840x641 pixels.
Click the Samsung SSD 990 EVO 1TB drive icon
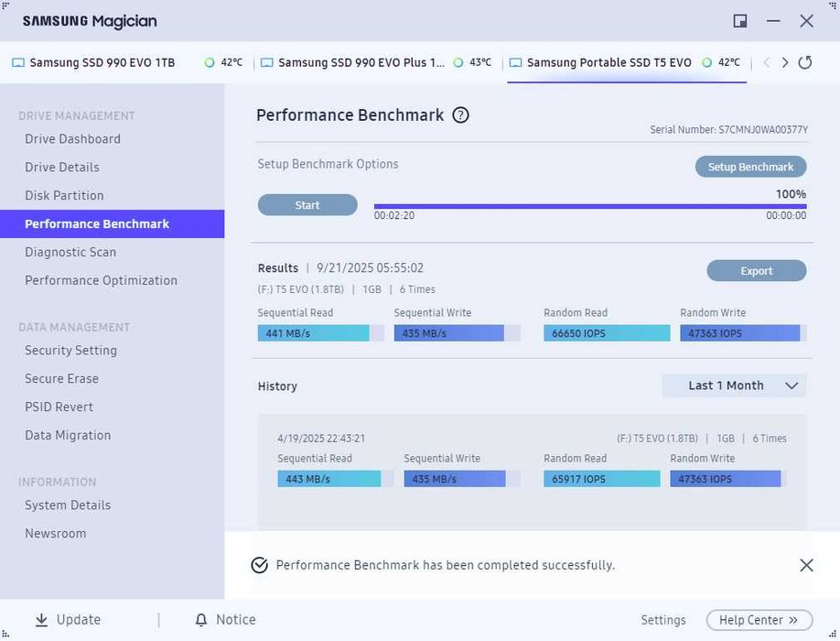coord(18,62)
